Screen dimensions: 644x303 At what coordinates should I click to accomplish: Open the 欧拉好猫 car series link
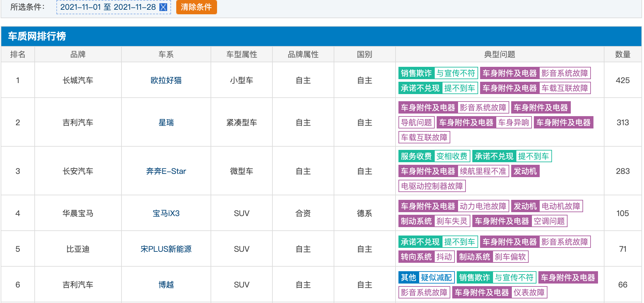[166, 80]
